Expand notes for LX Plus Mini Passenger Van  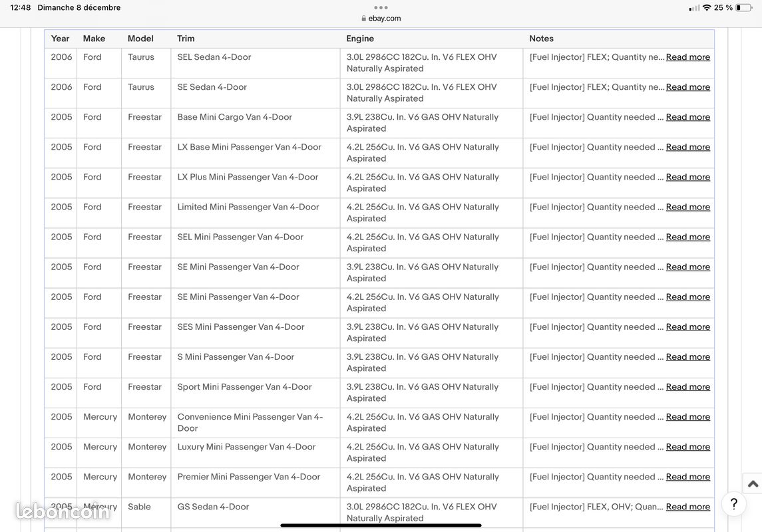pos(687,177)
